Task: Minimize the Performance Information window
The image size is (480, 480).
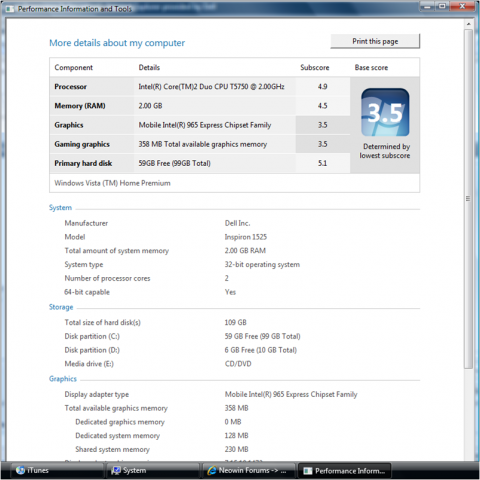Action: (427, 6)
